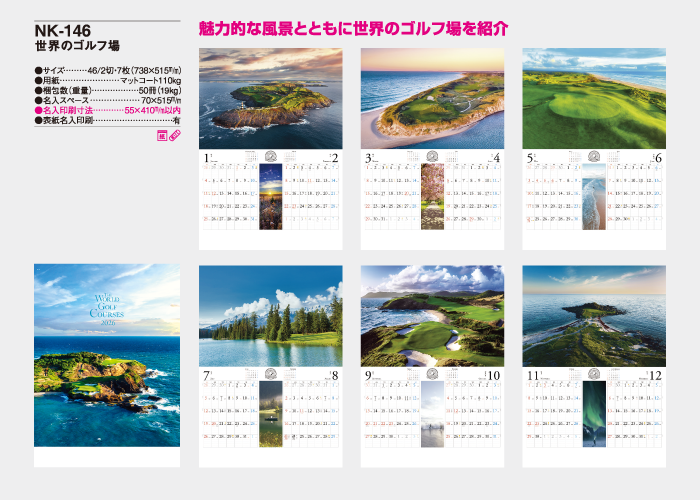Image resolution: width=700 pixels, height=500 pixels.
Task: Open the November-December peninsula course photo
Action: pos(594,315)
